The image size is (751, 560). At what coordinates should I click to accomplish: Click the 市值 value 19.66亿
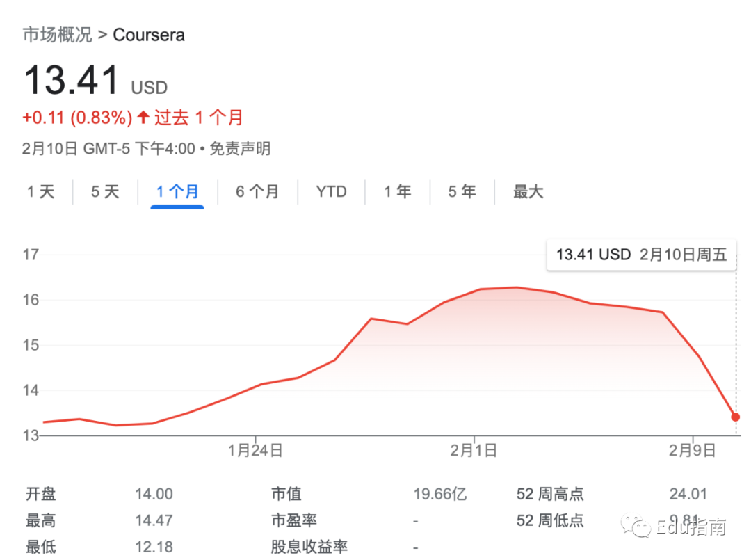439,494
